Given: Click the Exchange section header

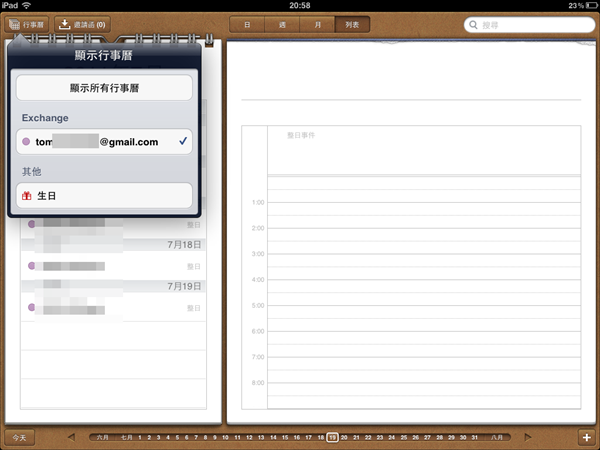Looking at the screenshot, I should coord(45,118).
